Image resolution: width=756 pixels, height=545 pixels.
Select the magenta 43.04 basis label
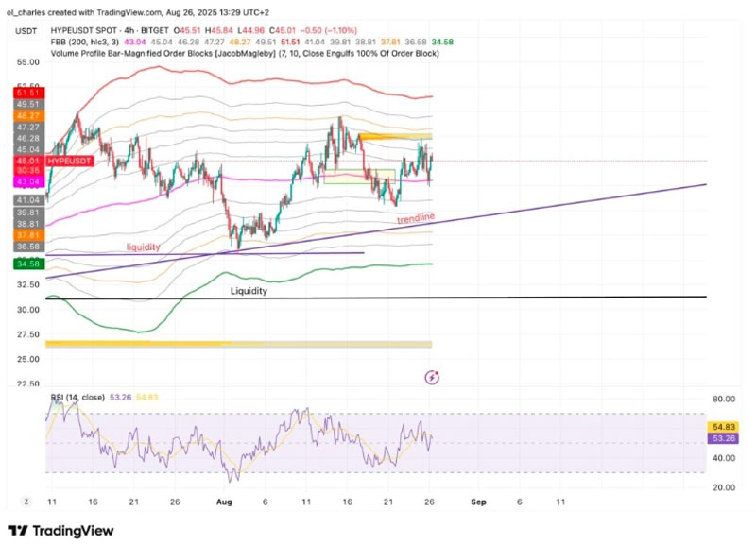(x=26, y=180)
